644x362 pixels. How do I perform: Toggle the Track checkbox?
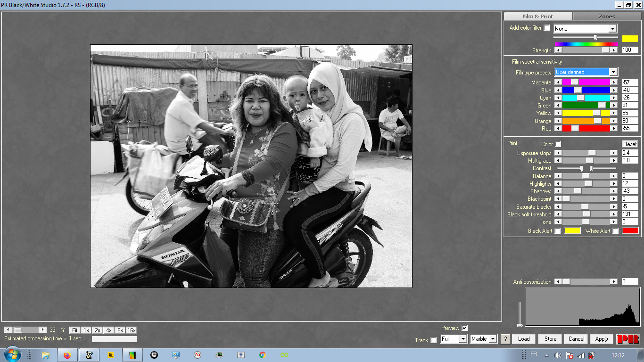pyautogui.click(x=434, y=340)
